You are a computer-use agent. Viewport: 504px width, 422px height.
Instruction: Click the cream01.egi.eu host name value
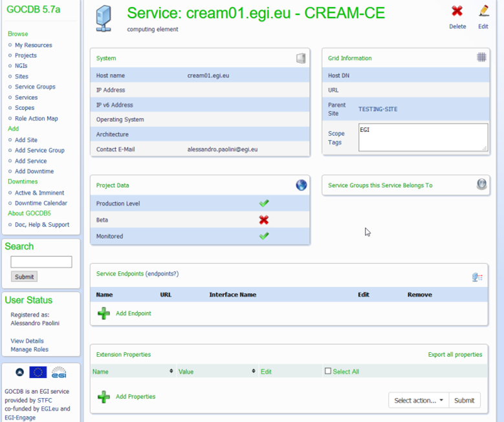[x=208, y=76]
